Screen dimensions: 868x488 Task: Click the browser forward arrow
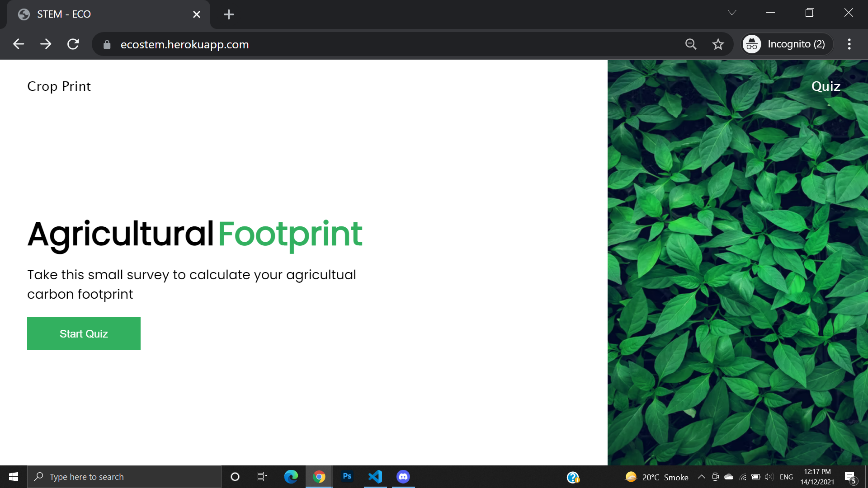click(46, 44)
